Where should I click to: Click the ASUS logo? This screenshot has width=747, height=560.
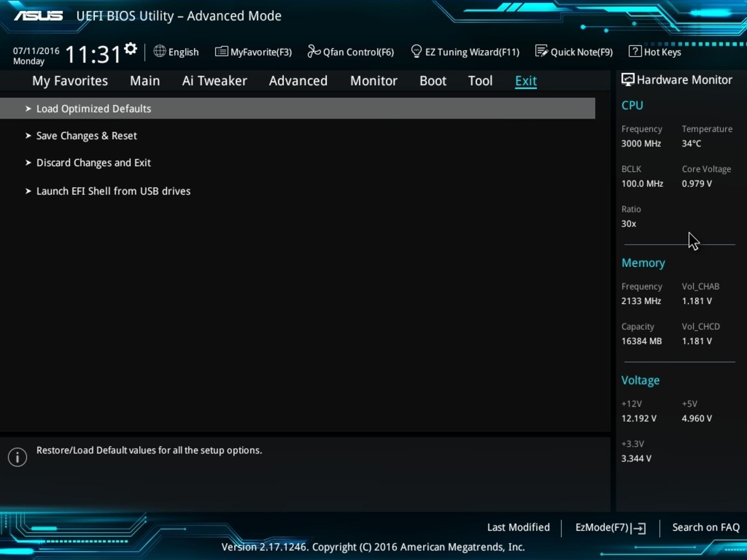click(38, 15)
